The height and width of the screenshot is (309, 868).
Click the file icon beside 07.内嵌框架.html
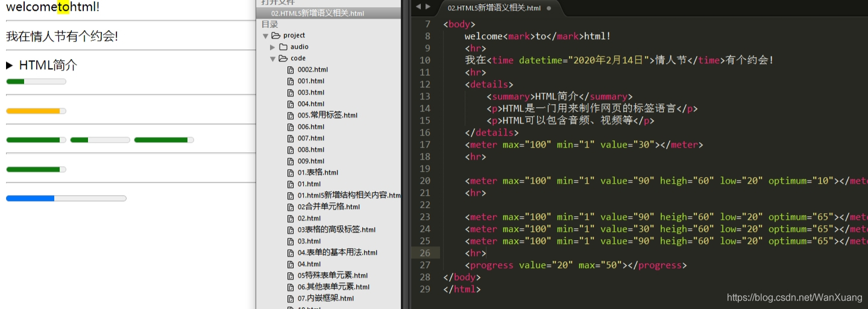pyautogui.click(x=291, y=298)
